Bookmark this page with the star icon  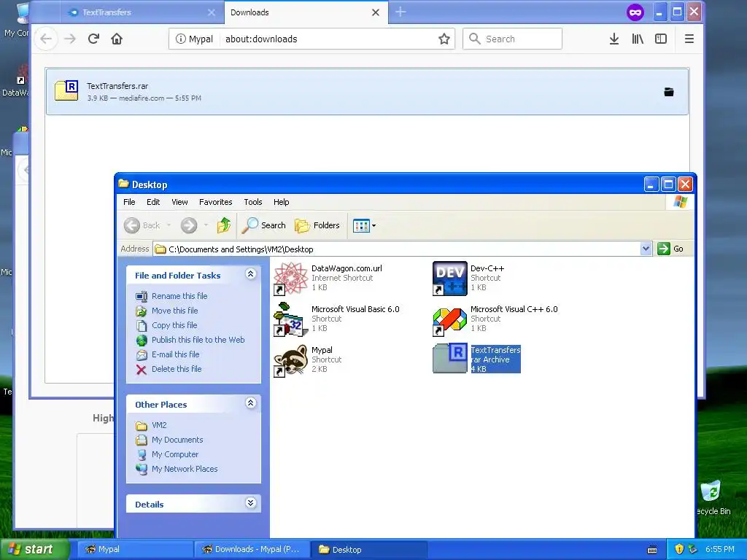pos(444,39)
